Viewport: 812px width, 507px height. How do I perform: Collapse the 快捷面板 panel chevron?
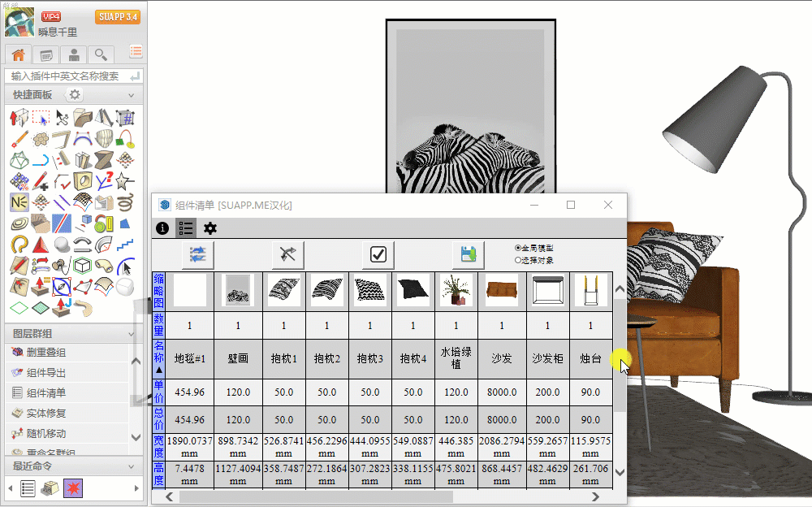pos(131,95)
